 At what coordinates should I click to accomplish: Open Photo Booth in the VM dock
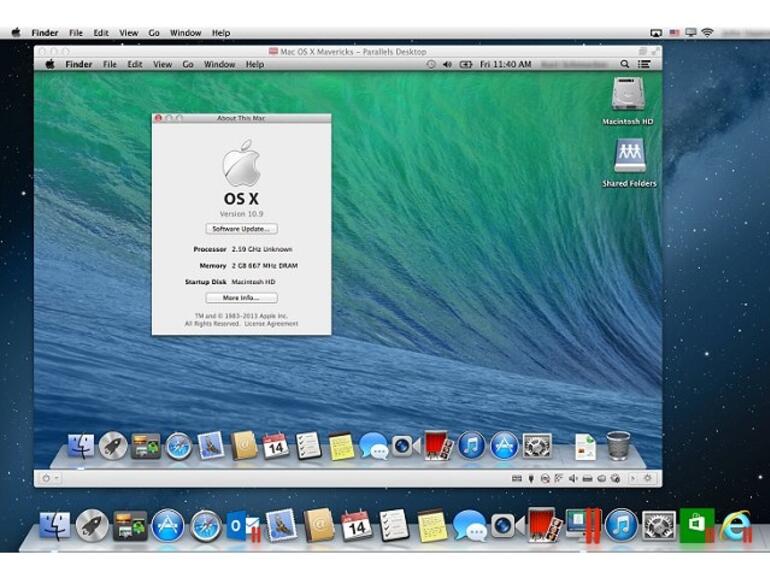[437, 445]
